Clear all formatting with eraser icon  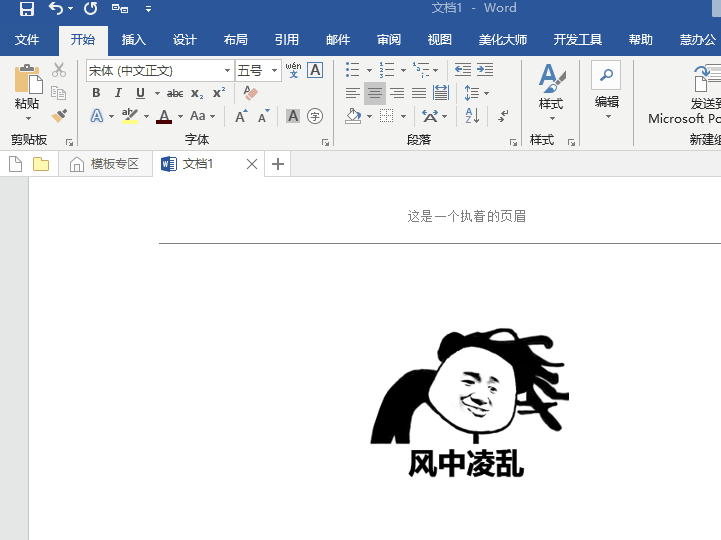250,93
